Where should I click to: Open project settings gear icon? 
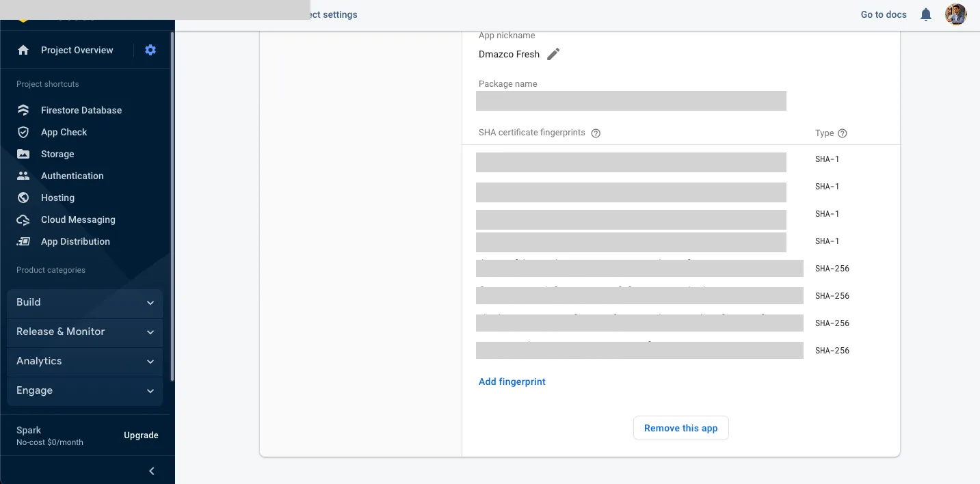150,50
